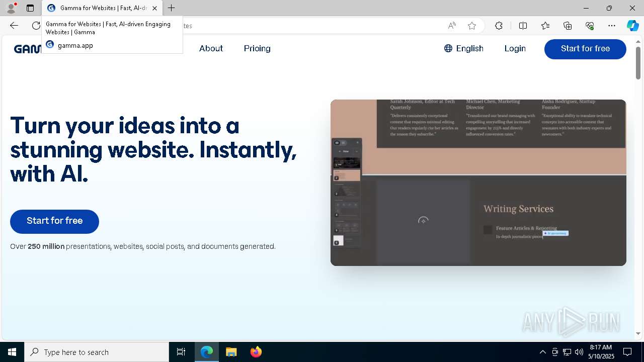Open the browser profile avatar icon
The height and width of the screenshot is (362, 644).
point(11,8)
